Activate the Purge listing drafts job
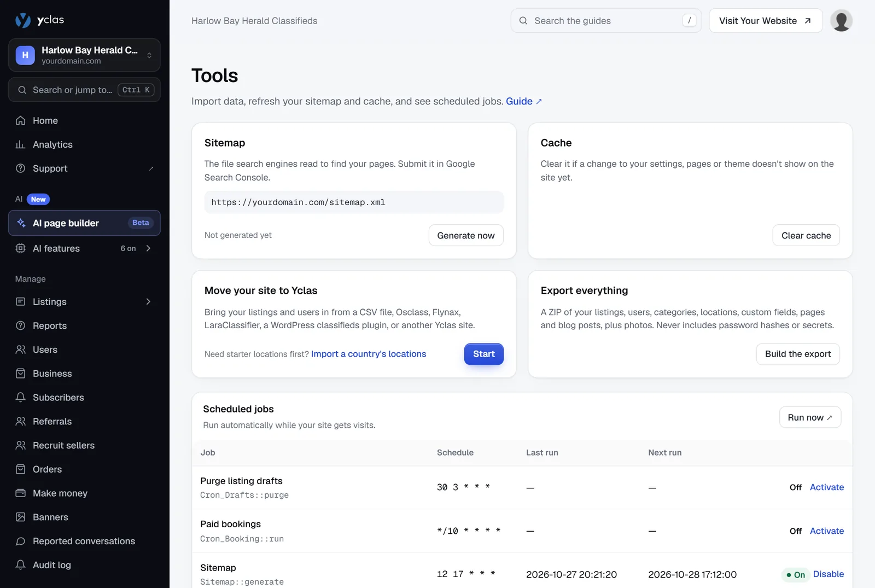Screen dimensions: 875x588 [x=827, y=487]
